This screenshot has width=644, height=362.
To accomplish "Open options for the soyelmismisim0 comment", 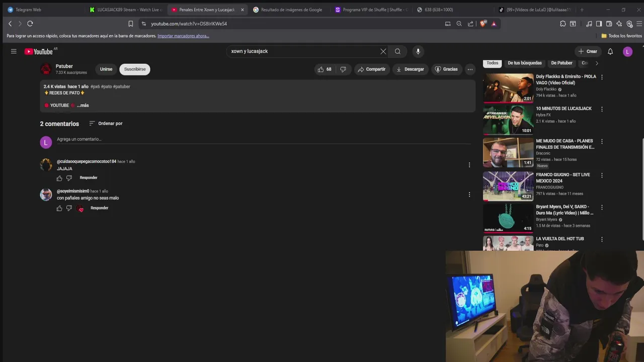I will [x=469, y=195].
